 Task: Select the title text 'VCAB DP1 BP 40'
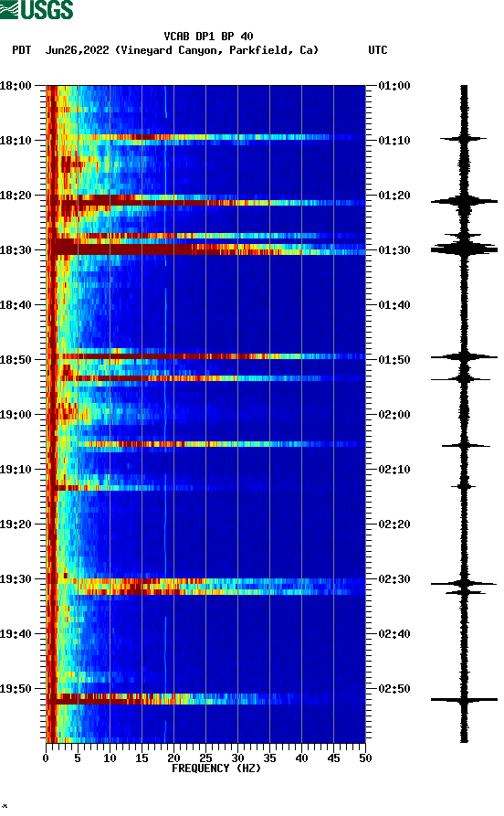tap(208, 37)
